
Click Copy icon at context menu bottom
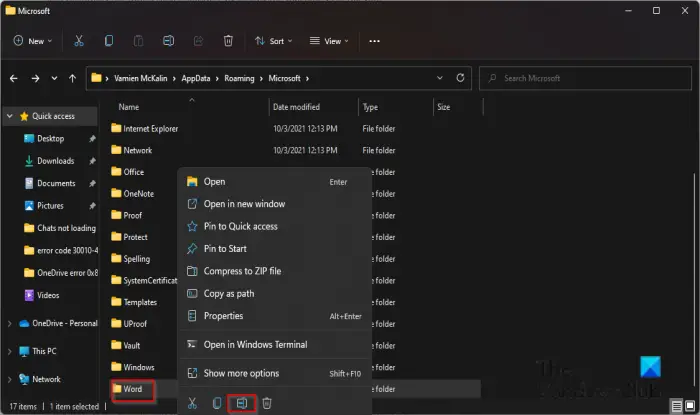point(217,403)
